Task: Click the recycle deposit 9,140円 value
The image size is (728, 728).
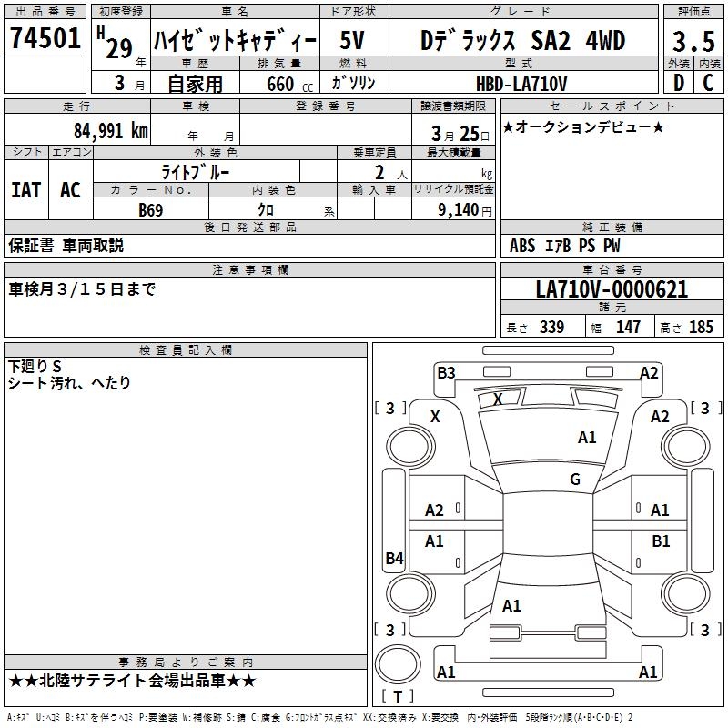Action: (x=465, y=210)
